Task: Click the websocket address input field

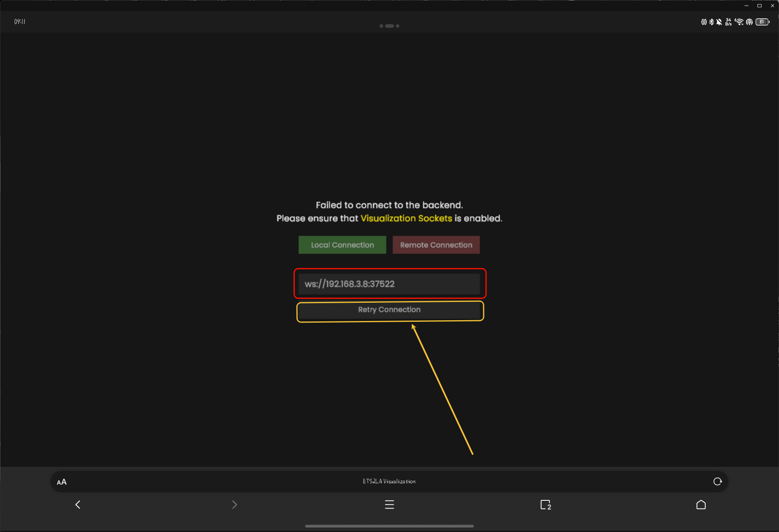Action: (x=389, y=284)
